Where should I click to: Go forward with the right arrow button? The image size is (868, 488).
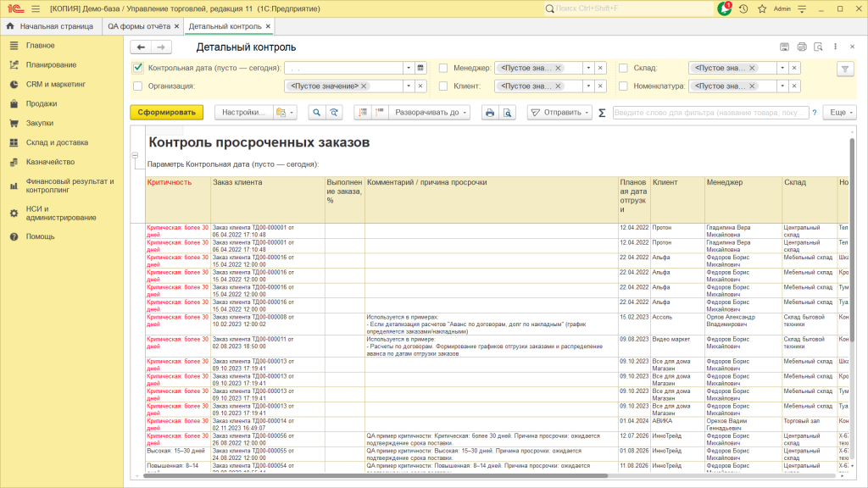pyautogui.click(x=161, y=47)
